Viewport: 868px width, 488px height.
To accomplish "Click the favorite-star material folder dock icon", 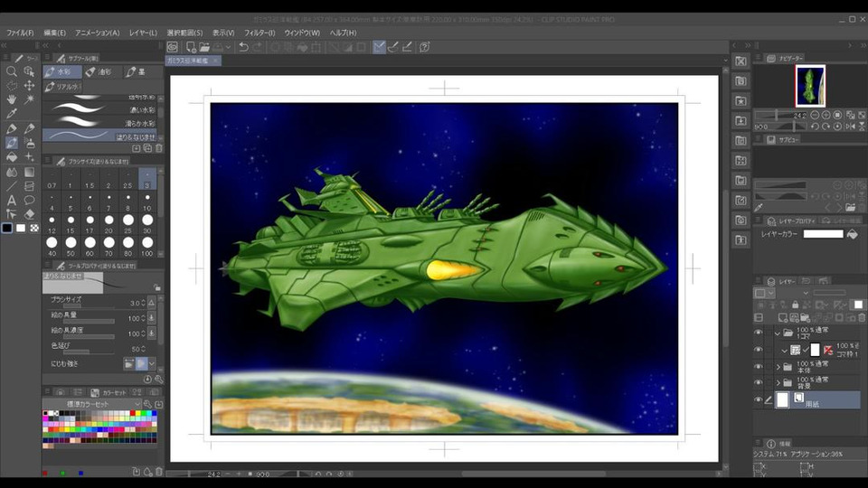I will pyautogui.click(x=741, y=100).
